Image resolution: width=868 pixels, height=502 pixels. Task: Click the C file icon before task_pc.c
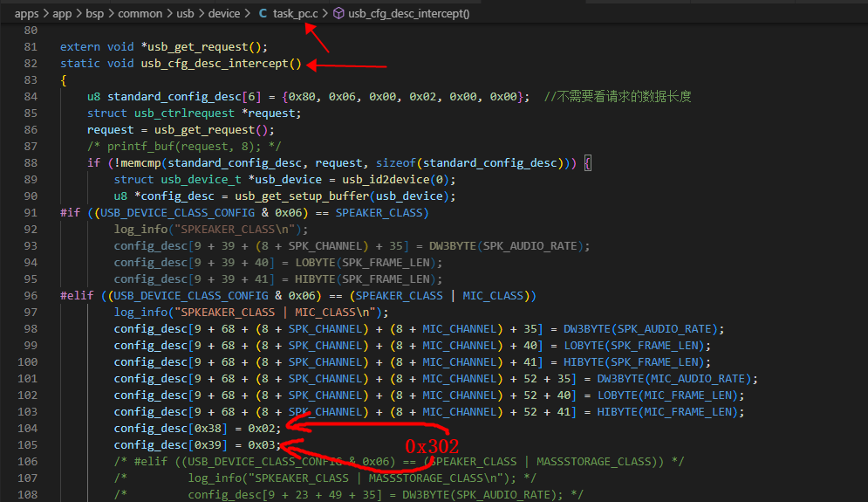pyautogui.click(x=263, y=13)
